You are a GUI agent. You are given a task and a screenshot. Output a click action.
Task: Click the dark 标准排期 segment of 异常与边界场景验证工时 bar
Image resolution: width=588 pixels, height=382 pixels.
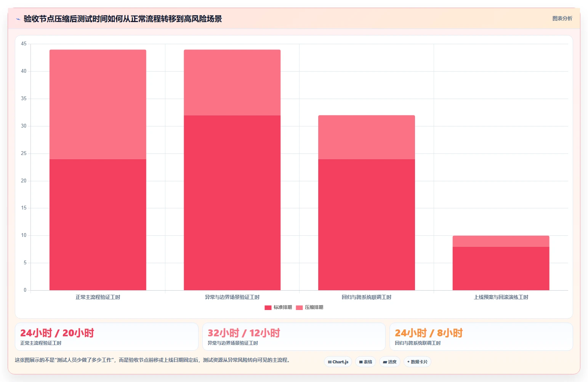(x=232, y=203)
